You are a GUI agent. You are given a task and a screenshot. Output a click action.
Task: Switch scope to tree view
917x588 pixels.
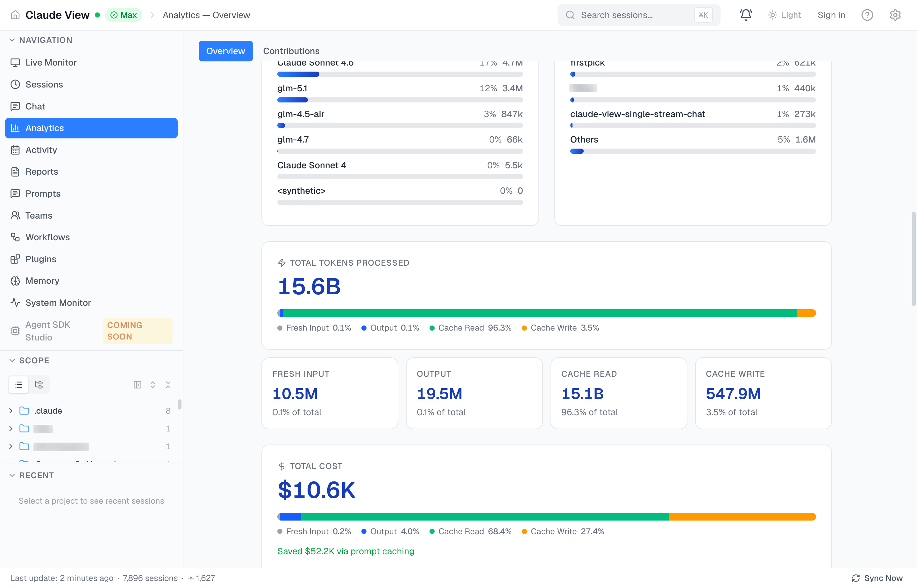click(39, 384)
